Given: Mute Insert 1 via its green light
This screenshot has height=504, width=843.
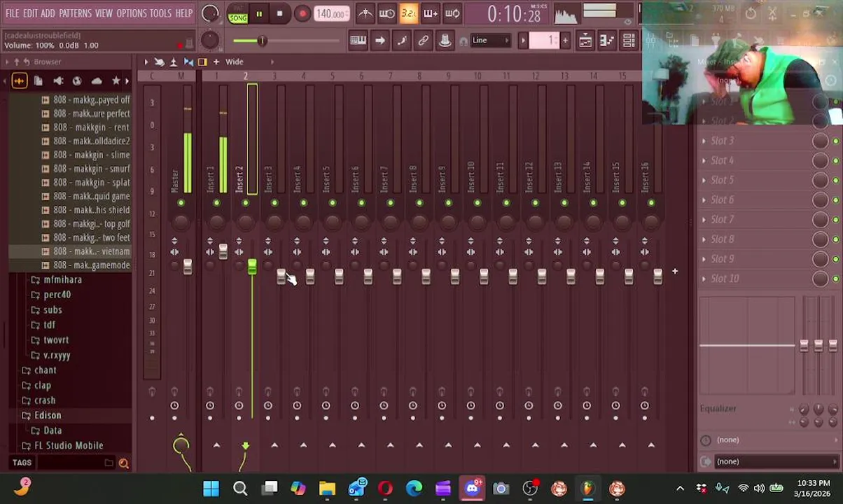Looking at the screenshot, I should click(x=216, y=203).
